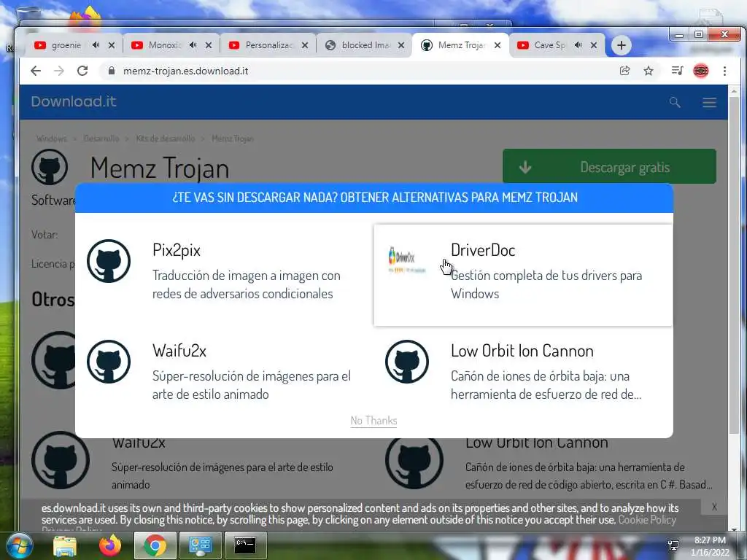This screenshot has width=747, height=560.
Task: Close the Memz Trojan tab
Action: point(498,45)
